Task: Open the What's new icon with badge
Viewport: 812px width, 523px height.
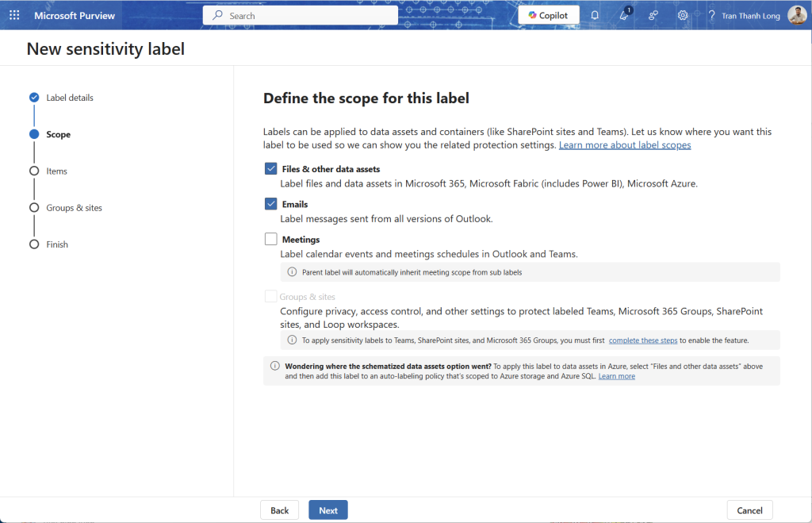Action: point(624,15)
